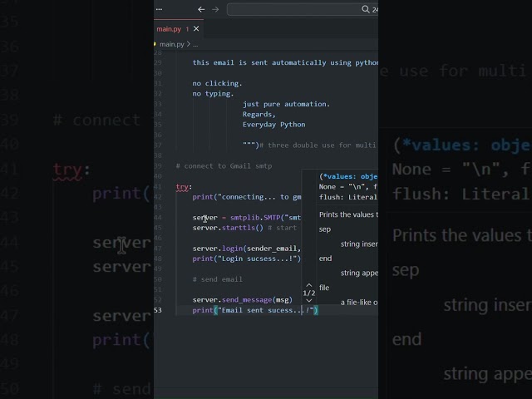This screenshot has height=399, width=532.
Task: Click the "sep" parameter in tooltip
Action: 325,229
